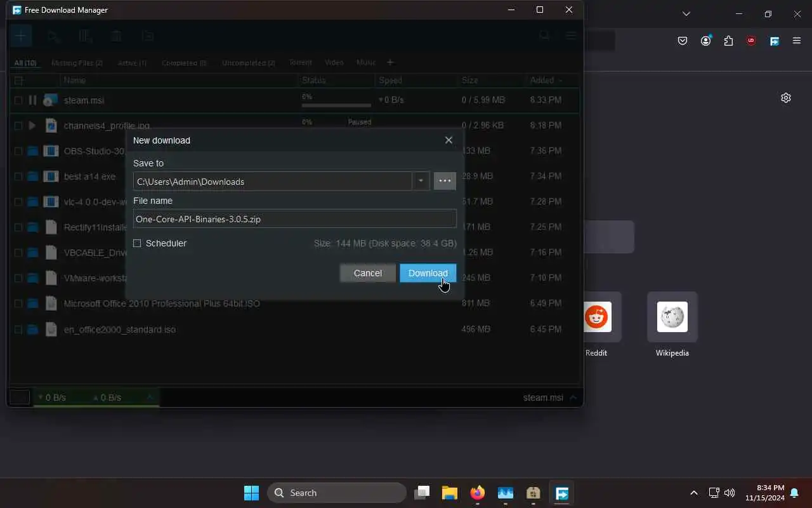Switch to the Missing Files tab
812x508 pixels.
click(77, 63)
